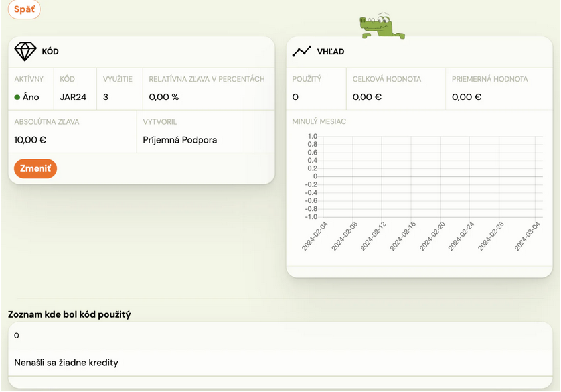Image resolution: width=561 pixels, height=392 pixels.
Task: Click the chart date label 2024-02-04
Action: [315, 236]
